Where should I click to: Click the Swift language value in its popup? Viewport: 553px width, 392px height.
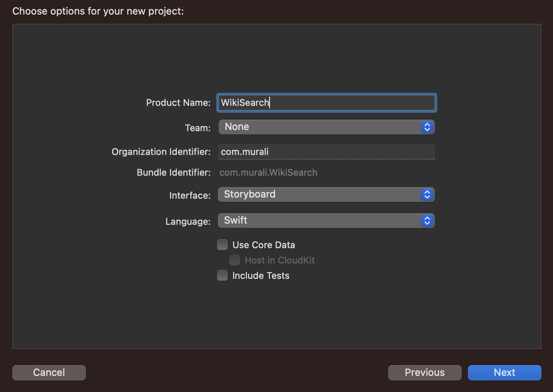click(236, 220)
